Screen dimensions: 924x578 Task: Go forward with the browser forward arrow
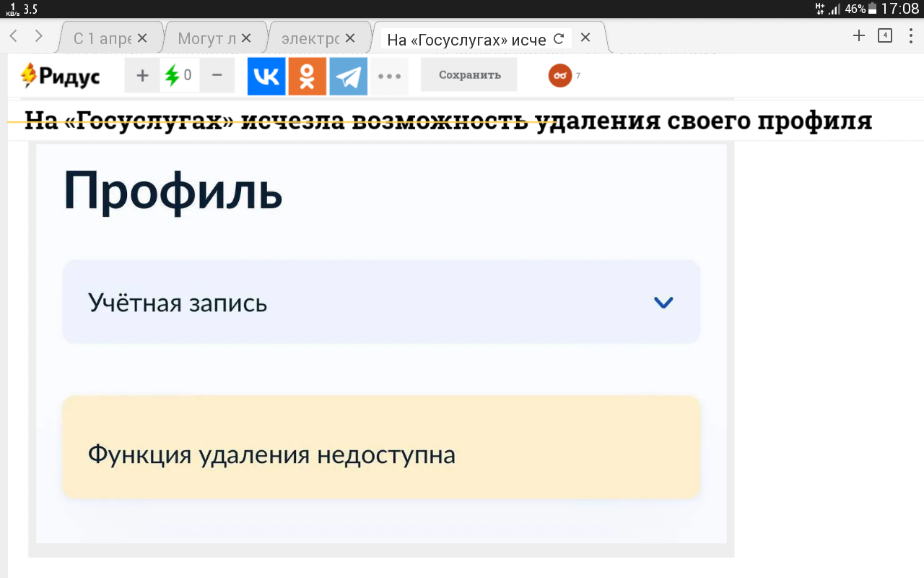click(39, 36)
